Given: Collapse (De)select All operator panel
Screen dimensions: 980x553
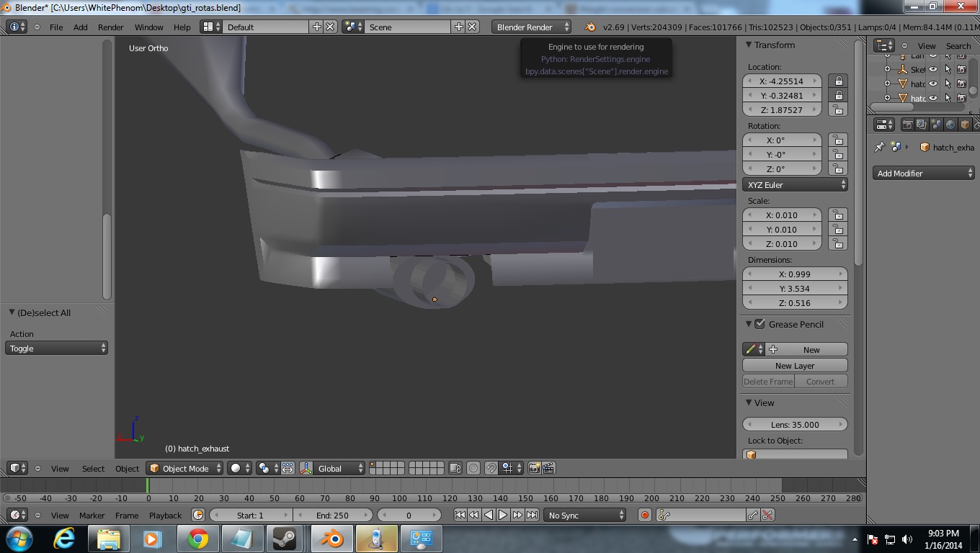Looking at the screenshot, I should [12, 313].
